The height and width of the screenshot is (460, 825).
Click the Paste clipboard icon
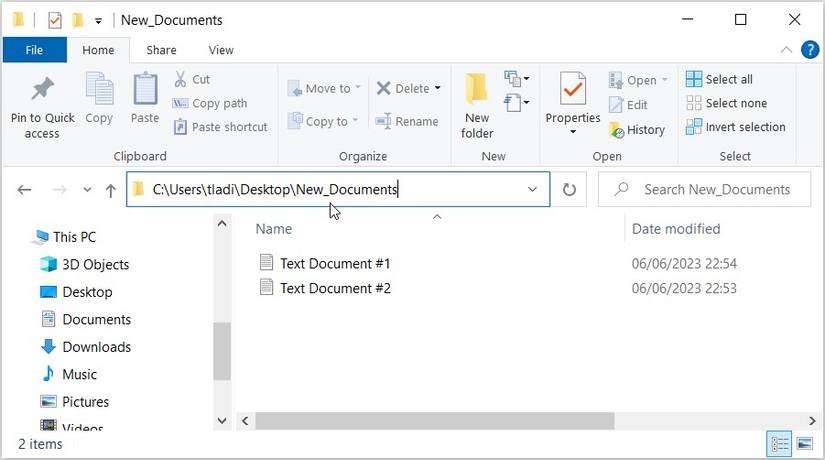tap(145, 90)
